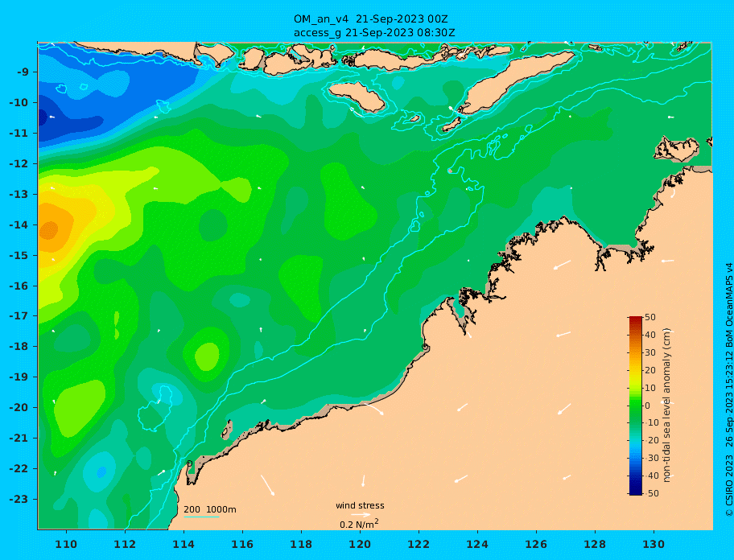The width and height of the screenshot is (734, 560).
Task: Select the latitude axis label -18
Action: (x=19, y=347)
